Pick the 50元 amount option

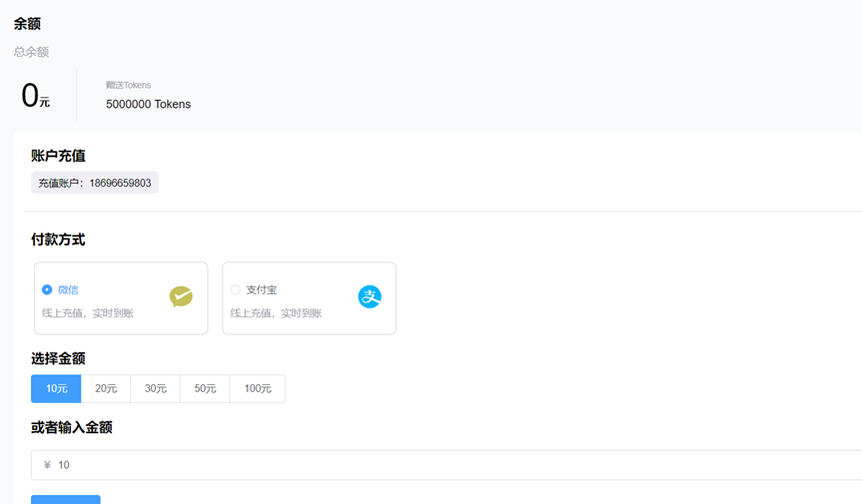click(205, 388)
